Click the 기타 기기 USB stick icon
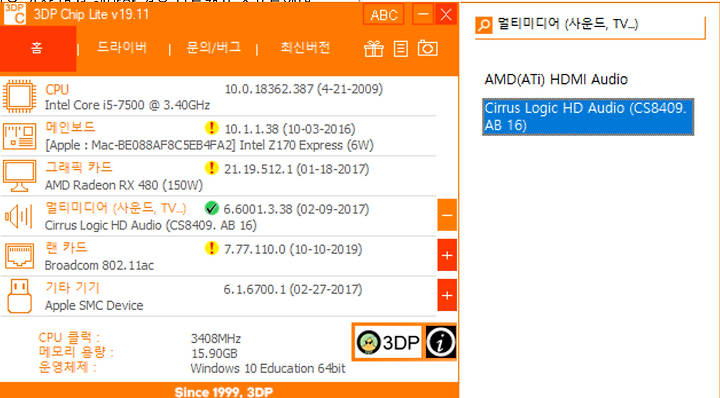This screenshot has height=398, width=720. tap(19, 296)
